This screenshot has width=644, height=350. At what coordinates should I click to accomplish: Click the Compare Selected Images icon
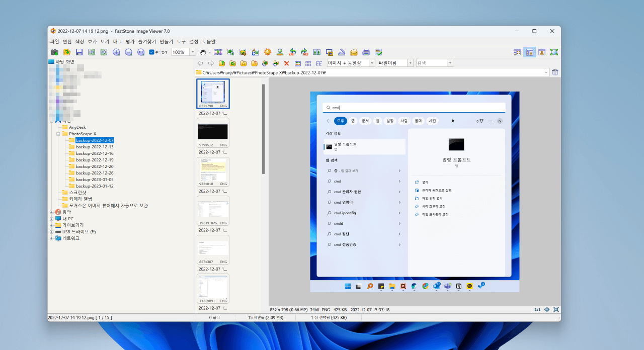(317, 52)
